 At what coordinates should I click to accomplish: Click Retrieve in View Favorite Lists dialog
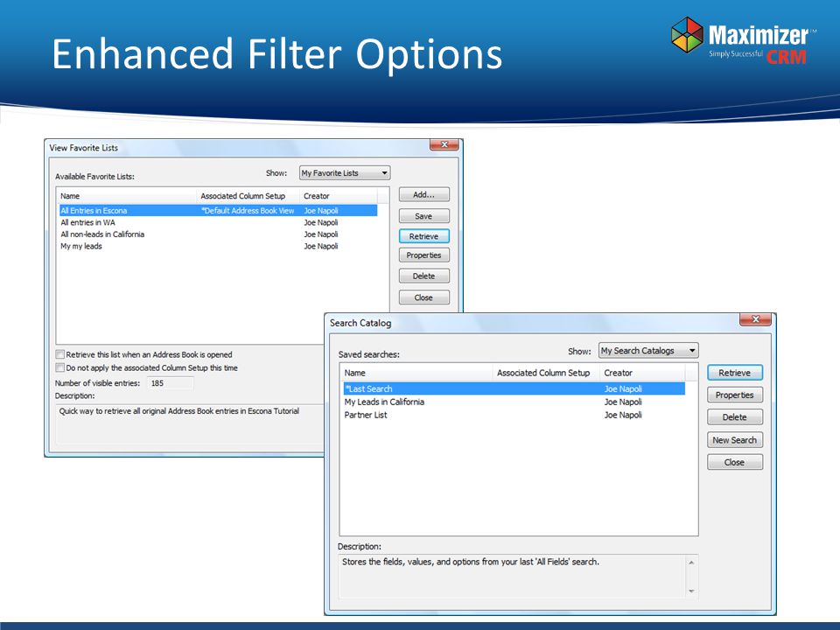423,236
